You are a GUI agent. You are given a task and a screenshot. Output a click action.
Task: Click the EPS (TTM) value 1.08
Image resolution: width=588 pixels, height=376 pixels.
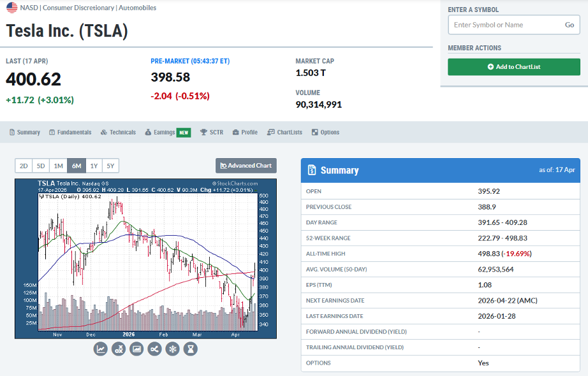click(485, 285)
